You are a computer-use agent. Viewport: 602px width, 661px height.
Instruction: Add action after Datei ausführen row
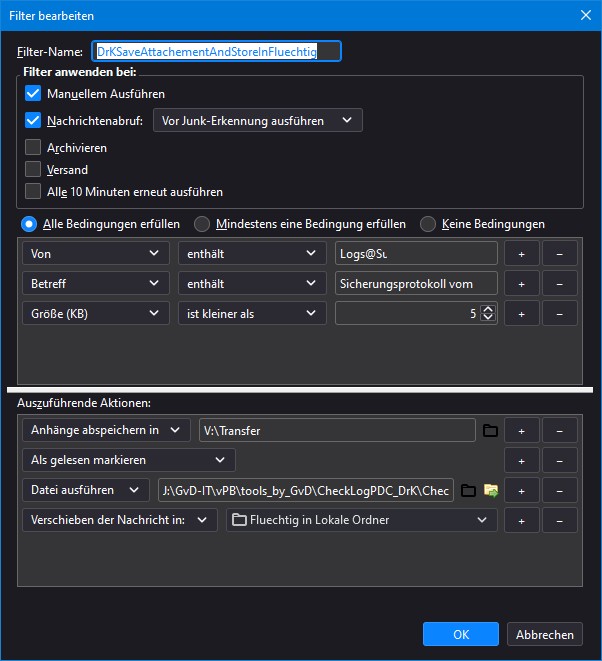[x=521, y=490]
